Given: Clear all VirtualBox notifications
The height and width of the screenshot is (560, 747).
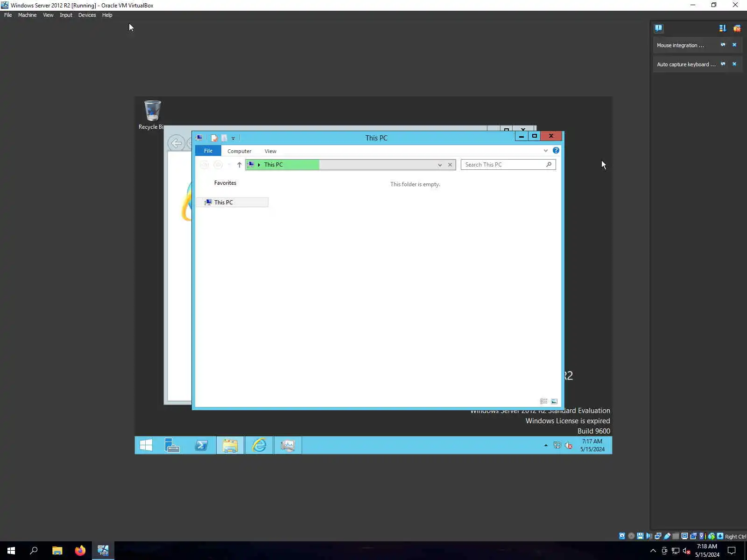Looking at the screenshot, I should click(x=737, y=28).
